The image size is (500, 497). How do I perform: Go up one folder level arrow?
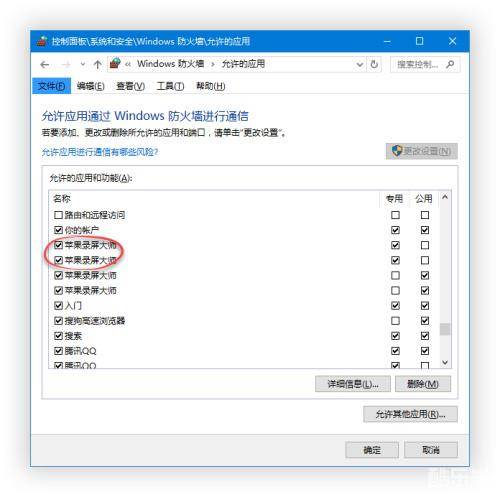tap(97, 65)
